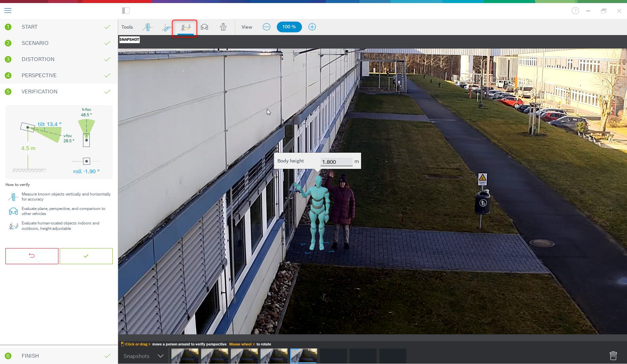Select the first snapshot thumbnail
Image resolution: width=627 pixels, height=364 pixels.
coord(185,356)
